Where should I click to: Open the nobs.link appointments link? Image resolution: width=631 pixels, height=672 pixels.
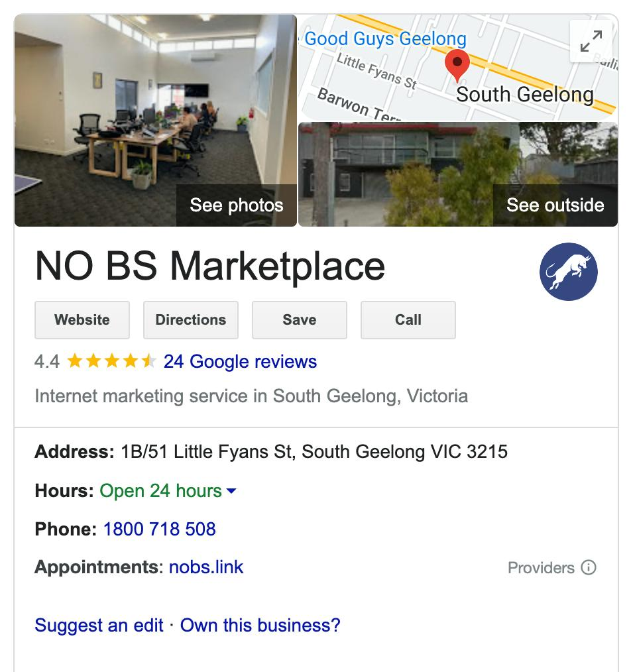pyautogui.click(x=206, y=567)
